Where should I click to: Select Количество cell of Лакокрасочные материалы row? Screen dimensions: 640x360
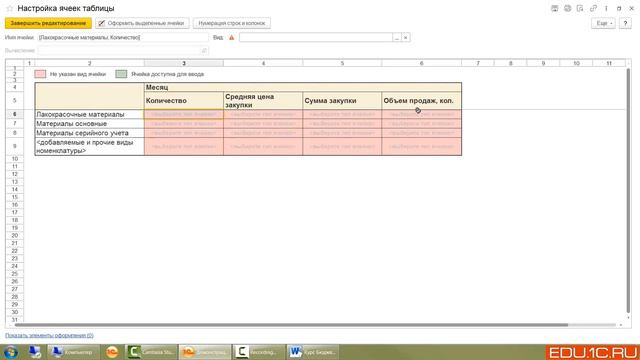[x=184, y=114]
